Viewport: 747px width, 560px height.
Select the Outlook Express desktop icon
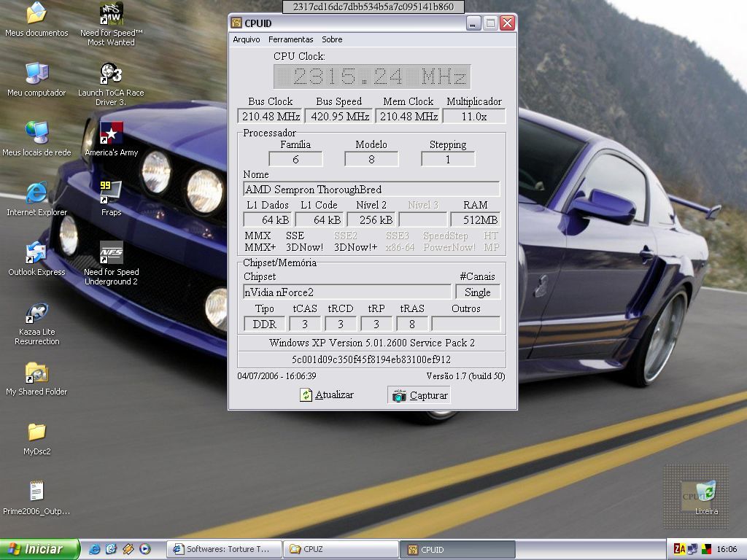[x=36, y=253]
